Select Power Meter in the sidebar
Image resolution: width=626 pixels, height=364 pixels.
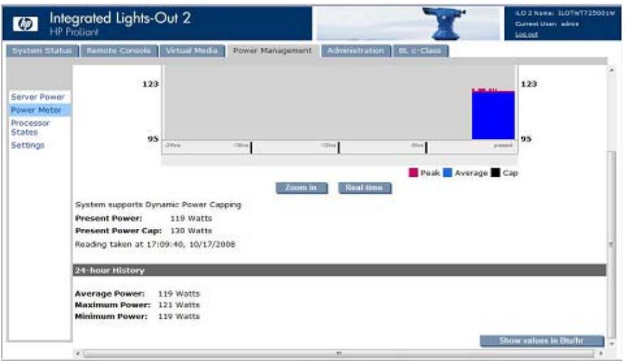point(39,110)
